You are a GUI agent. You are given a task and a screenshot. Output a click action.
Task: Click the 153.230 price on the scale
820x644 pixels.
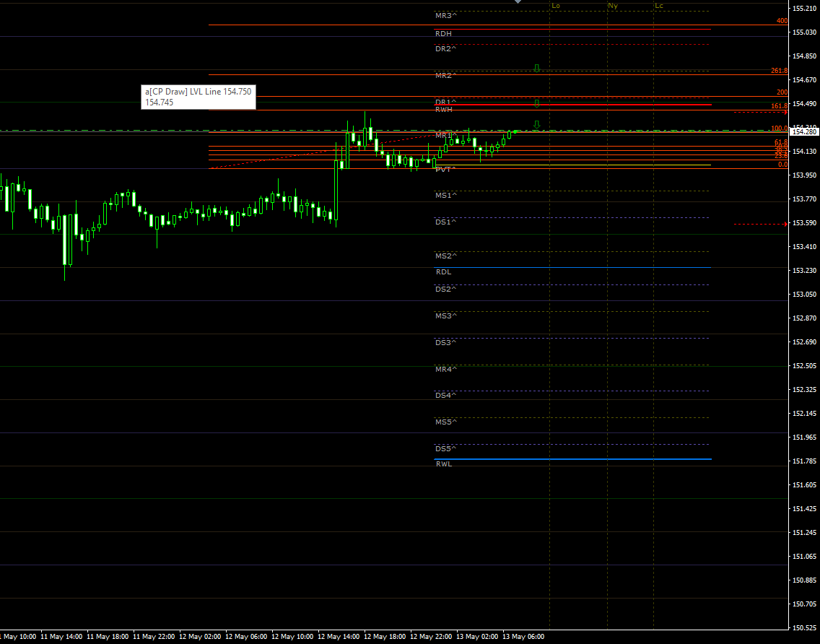click(804, 271)
